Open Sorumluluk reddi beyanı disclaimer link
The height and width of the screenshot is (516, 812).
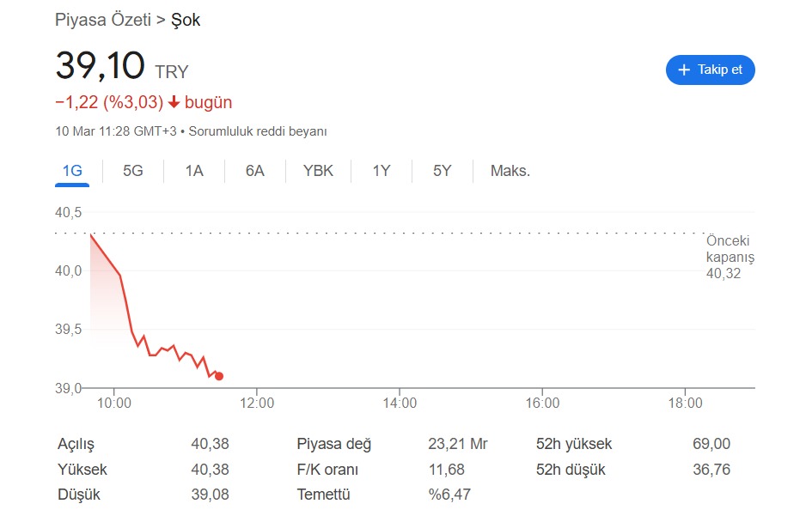[258, 131]
